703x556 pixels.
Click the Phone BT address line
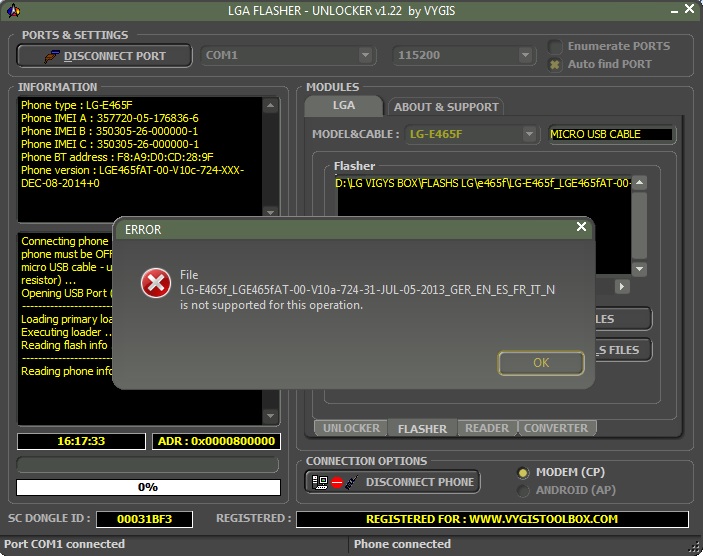tap(117, 157)
